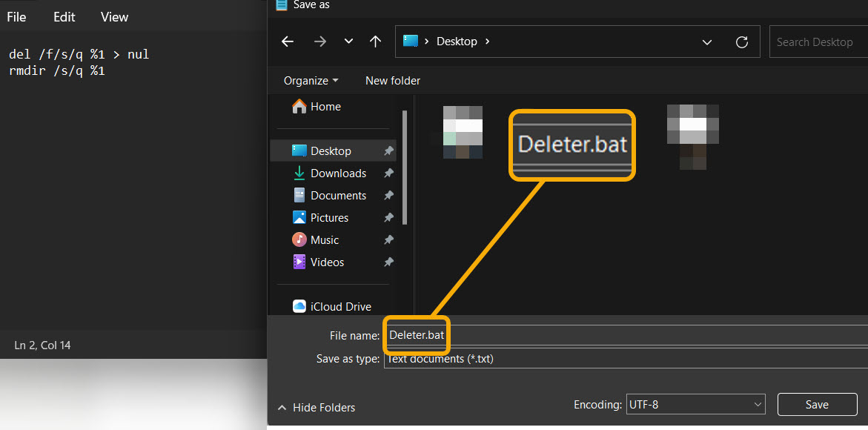868x430 pixels.
Task: Click the forward navigation arrow
Action: pos(320,42)
